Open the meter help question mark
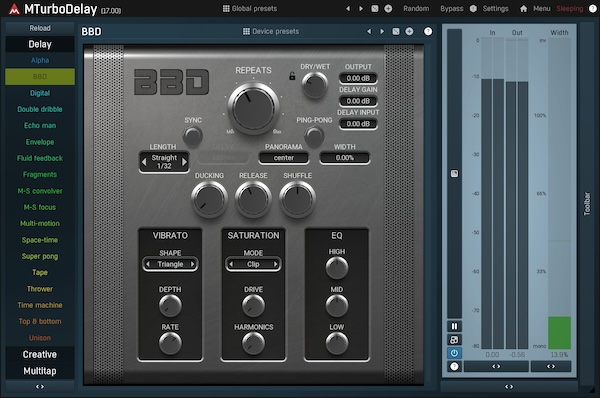The width and height of the screenshot is (600, 398). 454,367
